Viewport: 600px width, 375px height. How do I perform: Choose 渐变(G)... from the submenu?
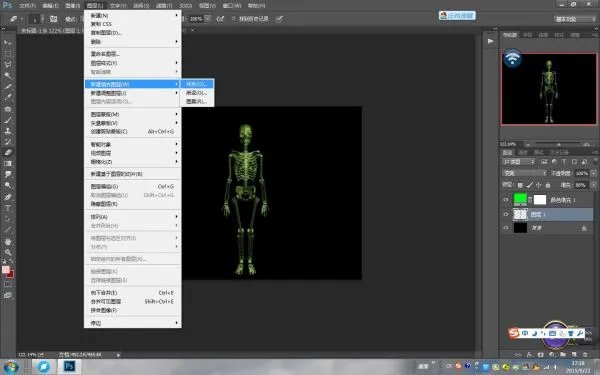coord(197,93)
